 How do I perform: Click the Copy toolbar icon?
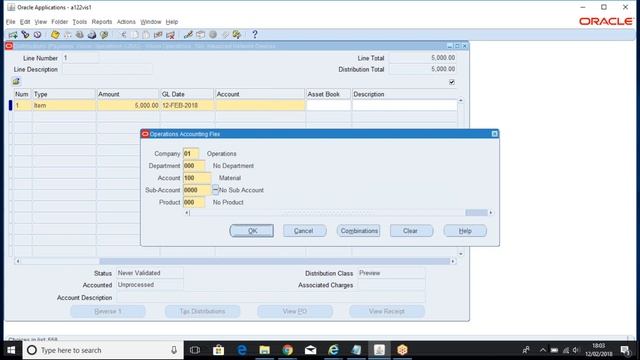pos(135,35)
